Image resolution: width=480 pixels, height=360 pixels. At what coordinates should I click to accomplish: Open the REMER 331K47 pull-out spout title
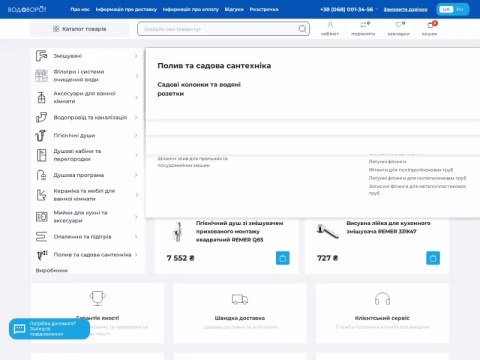[x=388, y=227]
